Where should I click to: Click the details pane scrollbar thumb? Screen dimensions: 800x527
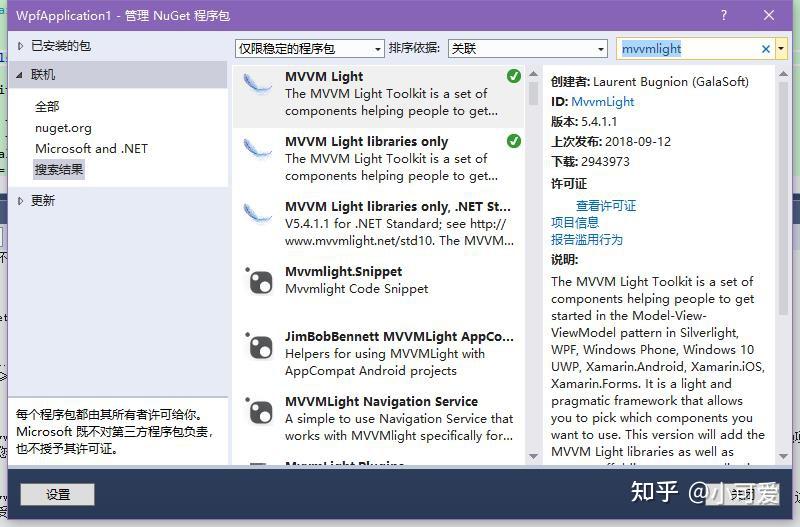pos(783,198)
